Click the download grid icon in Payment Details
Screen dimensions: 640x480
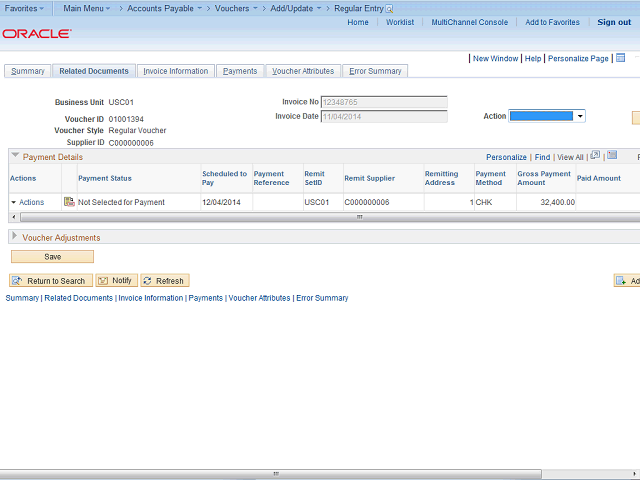612,155
